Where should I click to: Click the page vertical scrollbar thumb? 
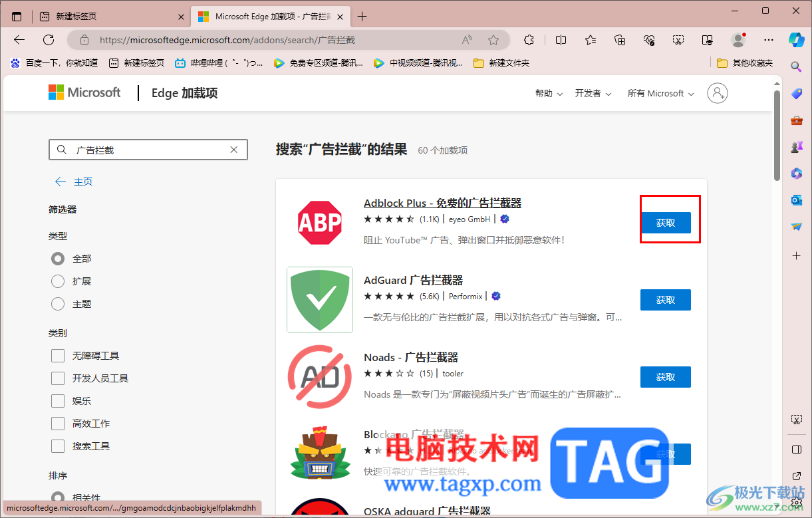click(x=777, y=135)
